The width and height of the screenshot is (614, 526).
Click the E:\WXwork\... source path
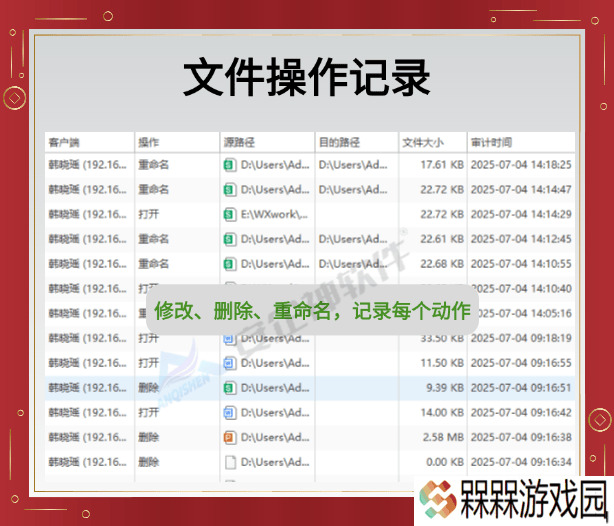point(274,214)
